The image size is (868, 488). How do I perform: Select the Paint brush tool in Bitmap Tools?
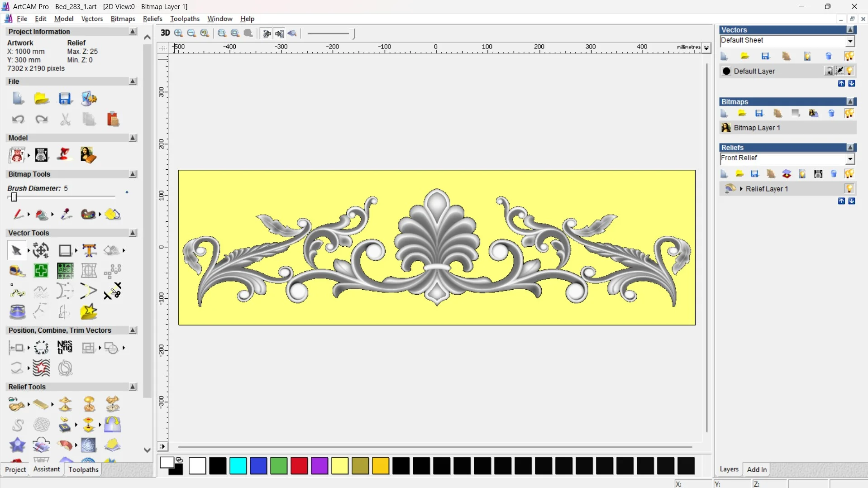(x=18, y=214)
